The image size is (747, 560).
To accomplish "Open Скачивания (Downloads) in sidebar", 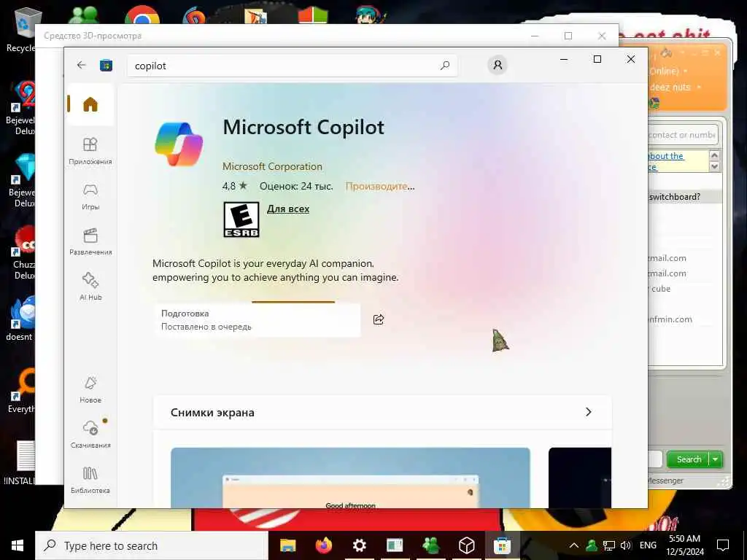I will coord(90,435).
